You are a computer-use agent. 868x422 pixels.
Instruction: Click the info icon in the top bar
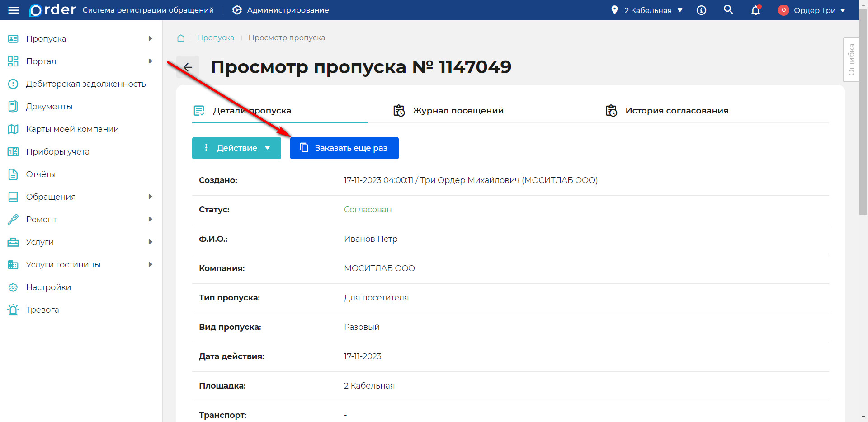coord(702,9)
